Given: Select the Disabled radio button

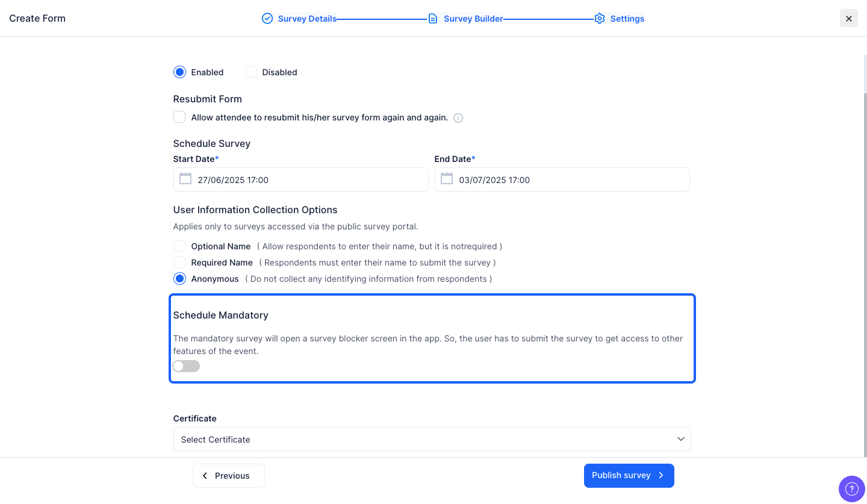Looking at the screenshot, I should pyautogui.click(x=250, y=72).
